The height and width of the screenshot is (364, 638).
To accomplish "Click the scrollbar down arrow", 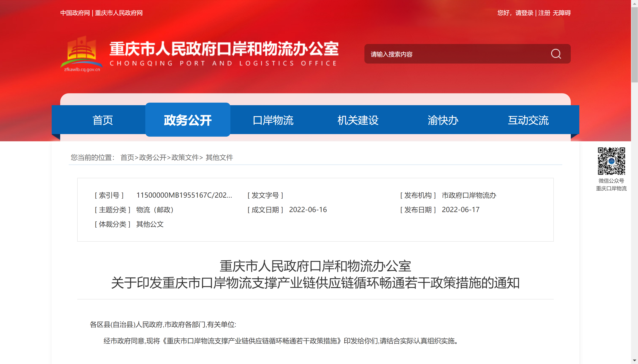I will (x=634, y=361).
